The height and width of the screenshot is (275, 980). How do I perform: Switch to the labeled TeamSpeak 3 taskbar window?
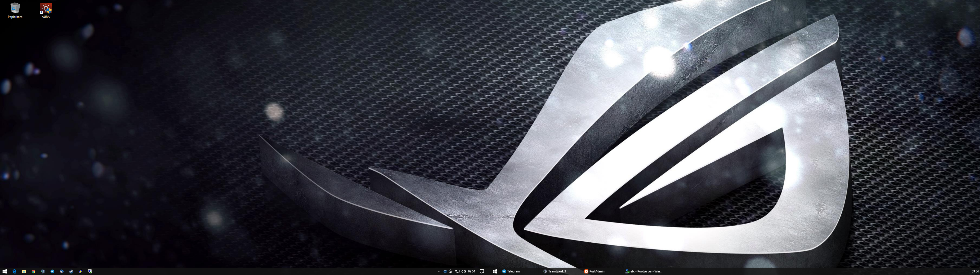coord(556,271)
